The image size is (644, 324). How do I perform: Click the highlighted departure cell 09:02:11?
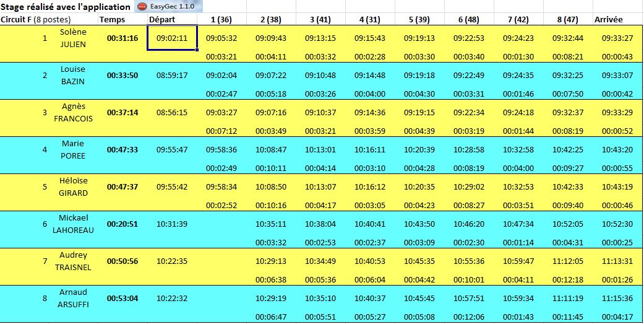[x=172, y=38]
